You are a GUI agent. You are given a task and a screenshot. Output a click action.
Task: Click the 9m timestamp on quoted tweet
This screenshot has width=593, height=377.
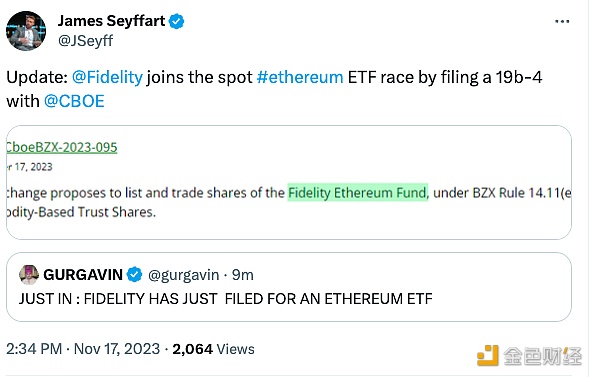[x=242, y=275]
